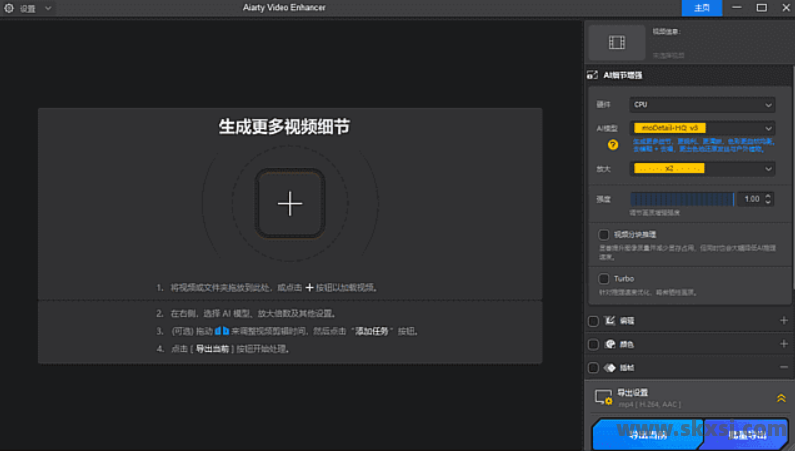This screenshot has width=795, height=451.
Task: Open the x2 upscale factor dropdown
Action: pyautogui.click(x=702, y=169)
